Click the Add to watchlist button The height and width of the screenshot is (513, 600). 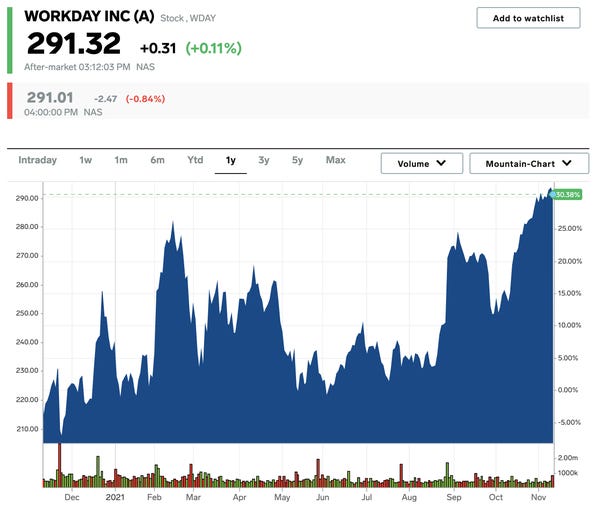(x=528, y=18)
